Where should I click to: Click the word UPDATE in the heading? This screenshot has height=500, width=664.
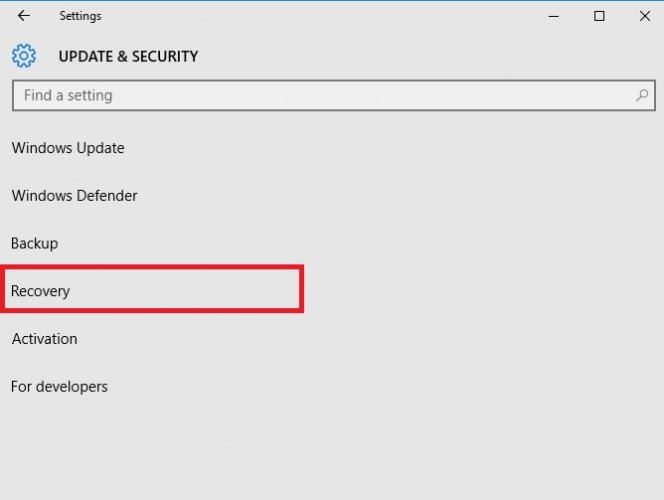click(x=87, y=57)
